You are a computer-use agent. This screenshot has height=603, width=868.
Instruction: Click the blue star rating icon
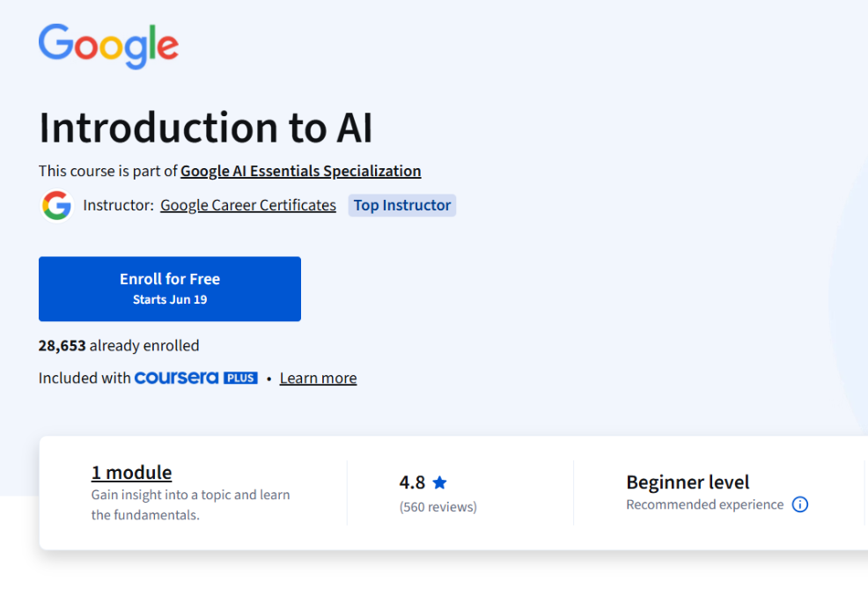click(439, 482)
